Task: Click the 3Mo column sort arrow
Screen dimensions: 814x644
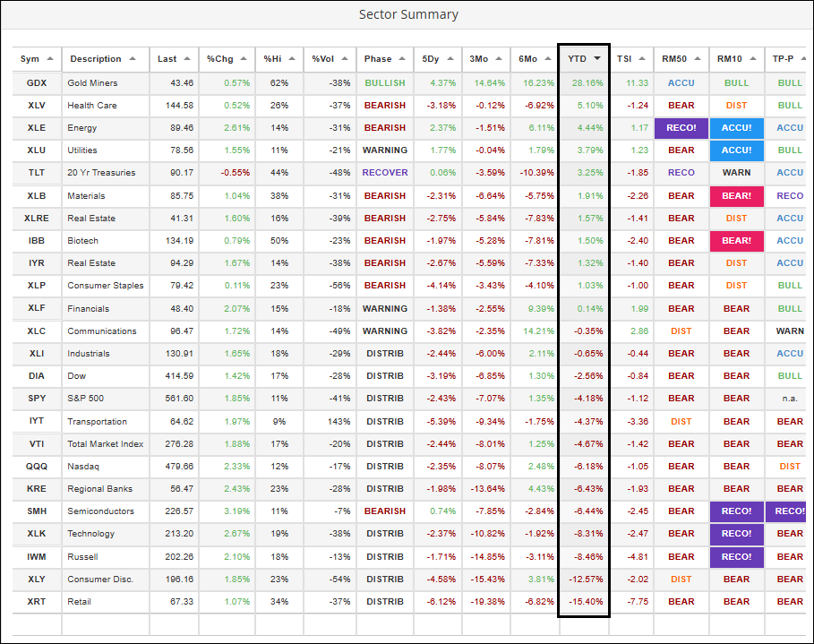Action: pyautogui.click(x=499, y=59)
